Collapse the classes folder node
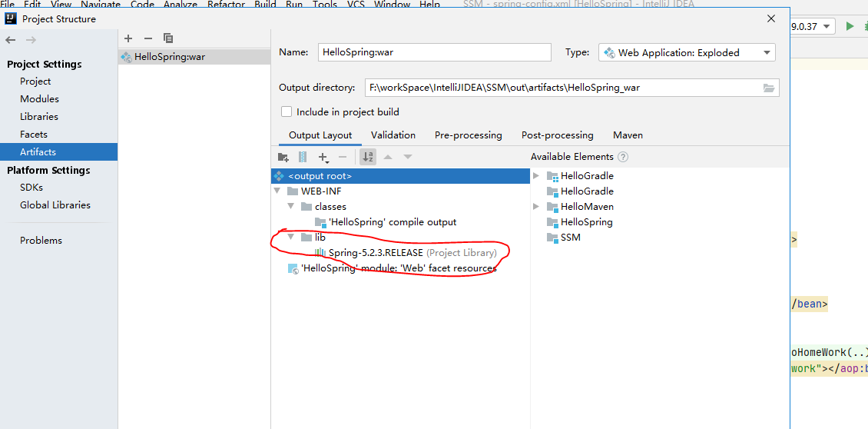Viewport: 868px width, 429px height. pyautogui.click(x=290, y=207)
